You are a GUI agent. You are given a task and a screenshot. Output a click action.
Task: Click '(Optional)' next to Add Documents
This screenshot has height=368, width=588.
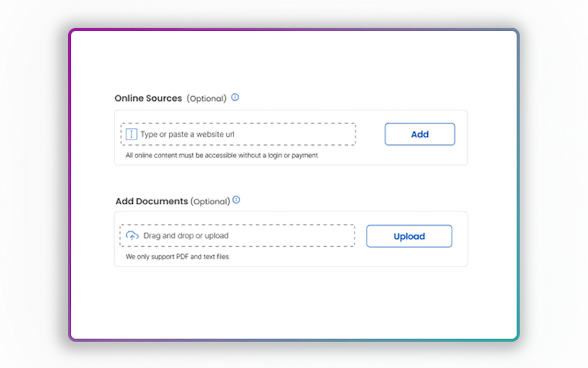[210, 202]
